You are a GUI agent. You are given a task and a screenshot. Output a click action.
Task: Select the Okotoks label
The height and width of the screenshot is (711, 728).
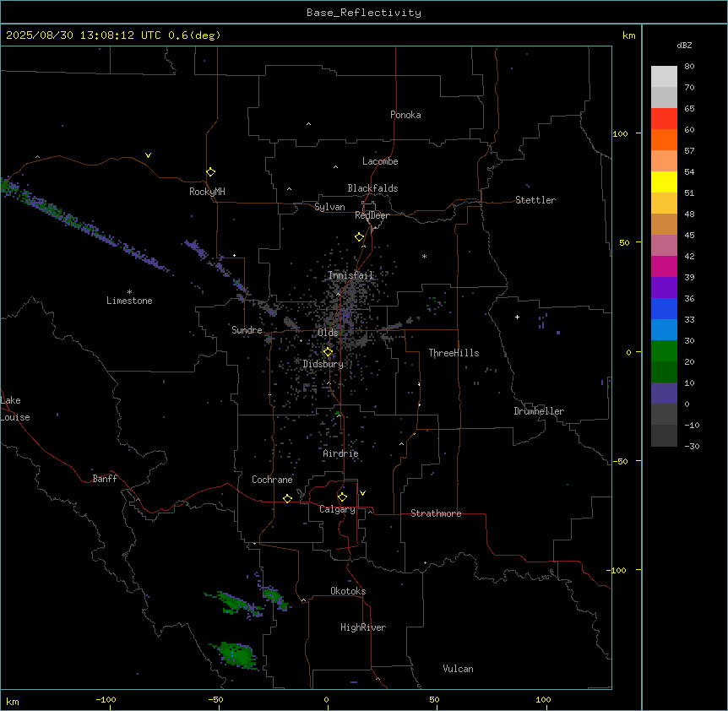pyautogui.click(x=348, y=591)
